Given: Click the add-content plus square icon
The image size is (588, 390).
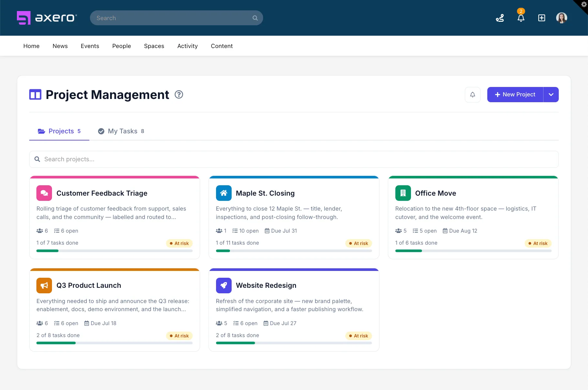Looking at the screenshot, I should pos(542,18).
